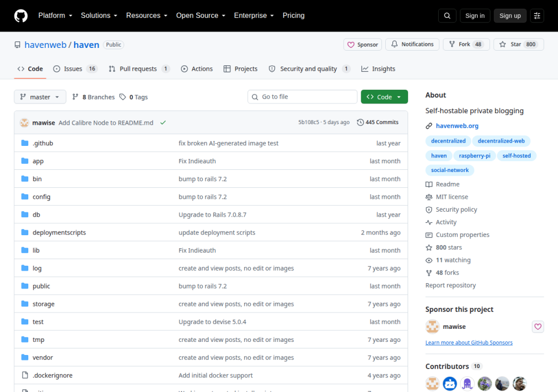Open the havenweb owner link
This screenshot has height=392, width=558.
pos(45,45)
